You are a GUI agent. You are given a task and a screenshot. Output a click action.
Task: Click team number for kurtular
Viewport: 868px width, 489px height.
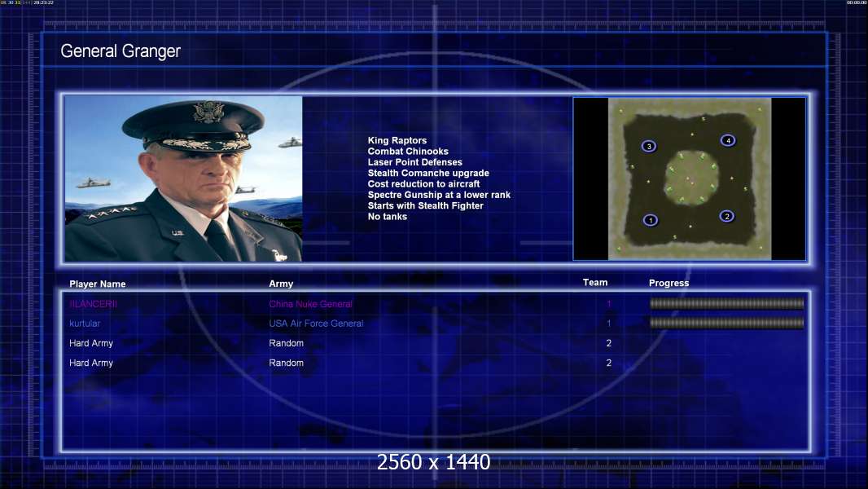[x=609, y=324]
